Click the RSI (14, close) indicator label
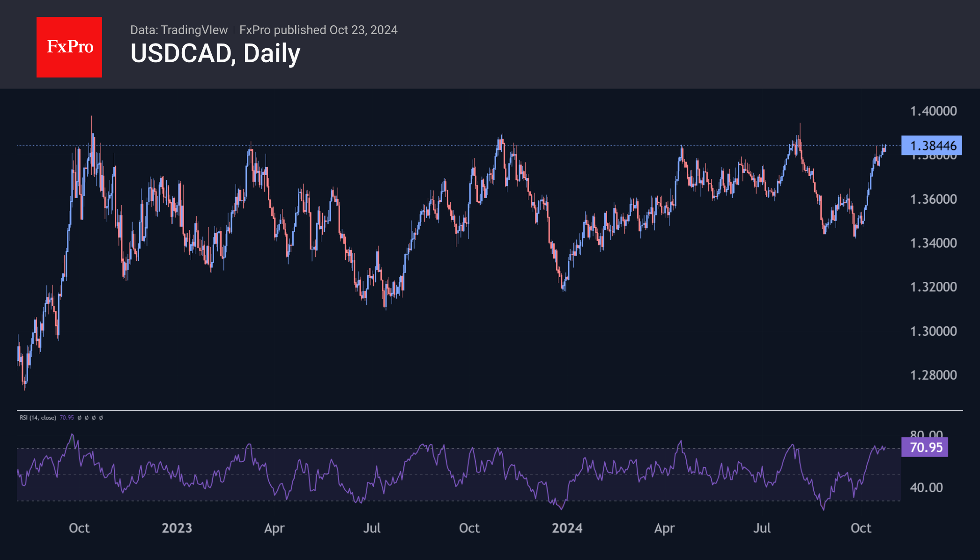The width and height of the screenshot is (980, 560). (38, 418)
